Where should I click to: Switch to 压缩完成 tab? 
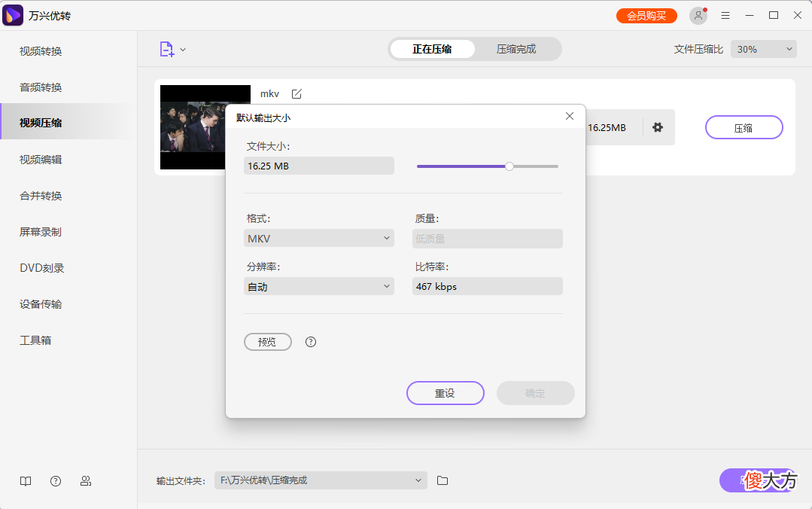[516, 49]
